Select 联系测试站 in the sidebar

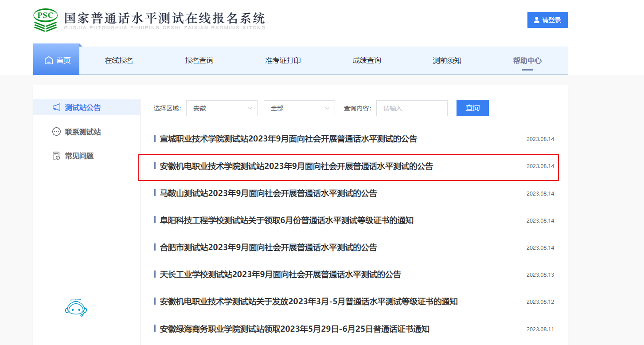(x=83, y=132)
